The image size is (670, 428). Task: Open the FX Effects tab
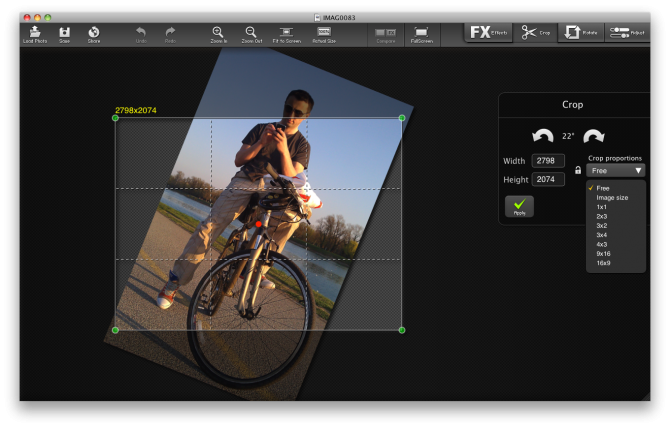point(488,32)
